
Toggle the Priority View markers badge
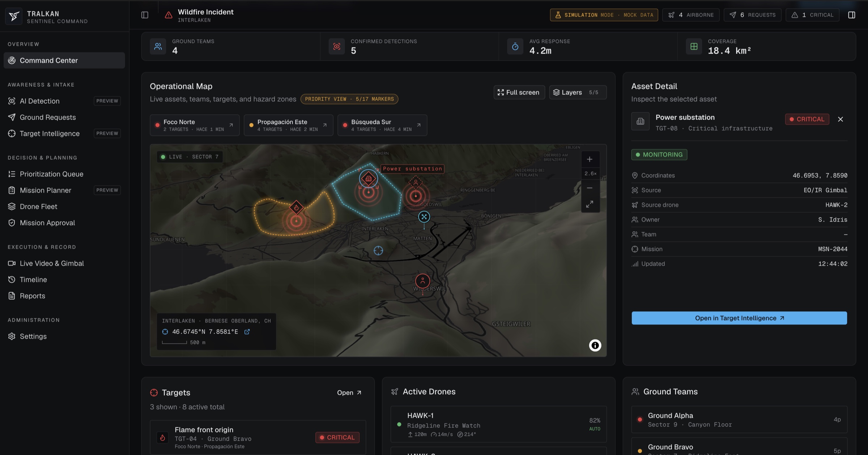point(349,99)
